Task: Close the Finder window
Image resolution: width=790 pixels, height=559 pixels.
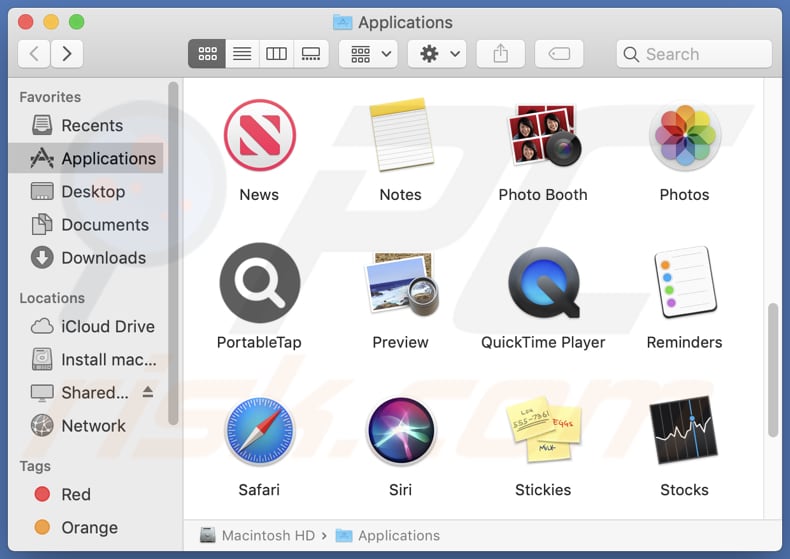Action: tap(25, 22)
